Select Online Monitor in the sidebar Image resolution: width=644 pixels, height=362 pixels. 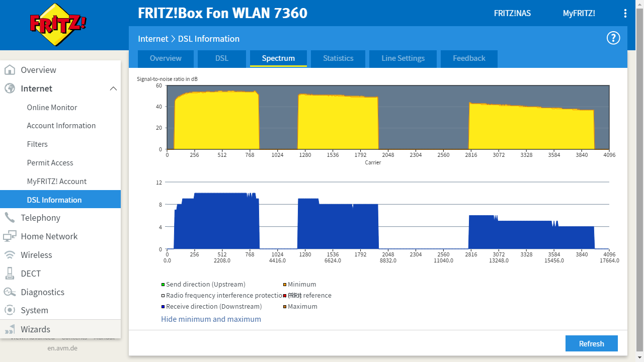52,107
